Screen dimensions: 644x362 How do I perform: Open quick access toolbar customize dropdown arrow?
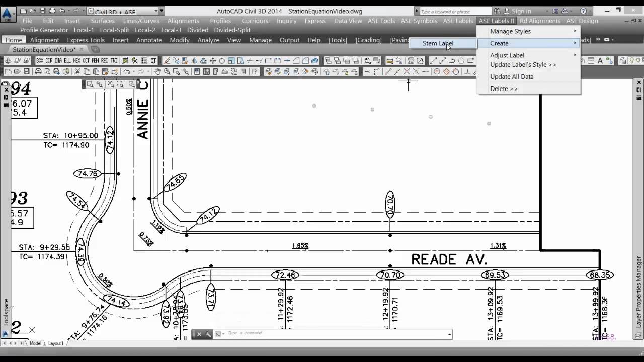pyautogui.click(x=162, y=11)
